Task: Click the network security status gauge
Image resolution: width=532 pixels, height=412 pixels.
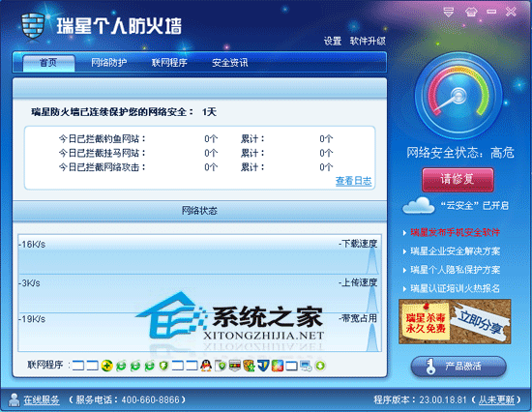Action: click(458, 96)
